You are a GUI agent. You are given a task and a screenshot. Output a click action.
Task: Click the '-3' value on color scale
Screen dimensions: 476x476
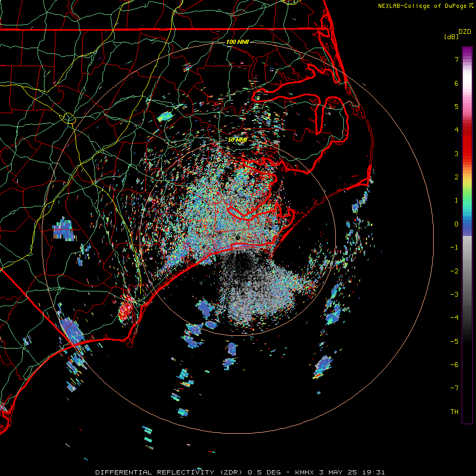point(454,295)
